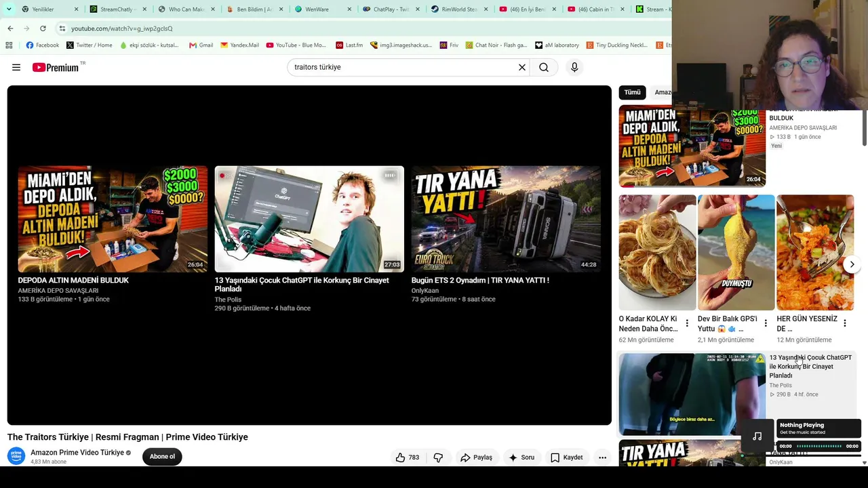The height and width of the screenshot is (488, 868).
Task: Open options for 'O Kadar KOLAY Ki' short
Action: (687, 323)
